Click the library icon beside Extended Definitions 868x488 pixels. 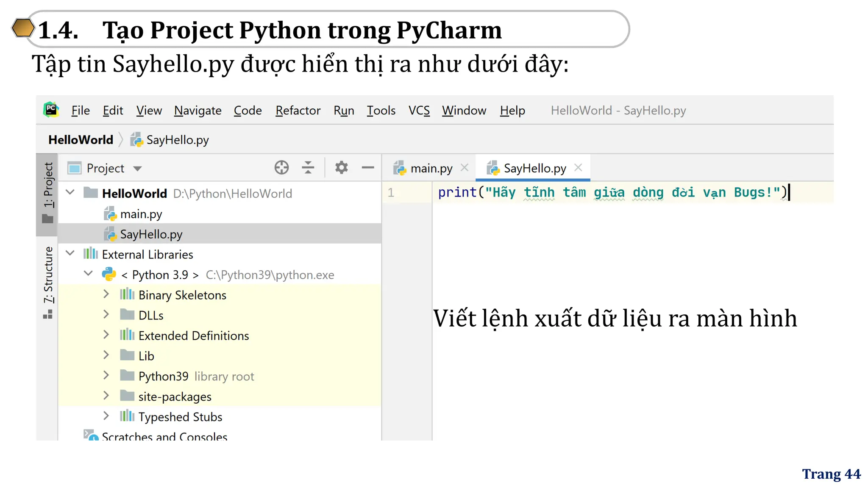127,335
